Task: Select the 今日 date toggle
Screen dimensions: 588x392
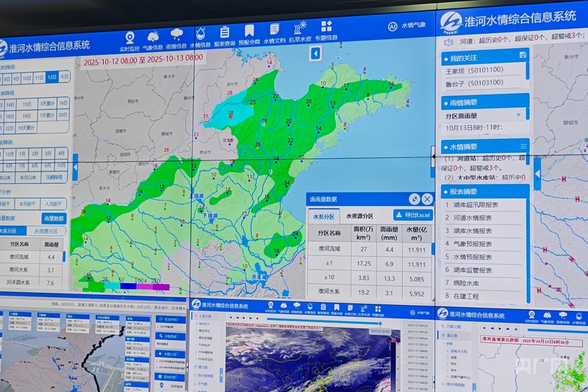Action: (64, 77)
